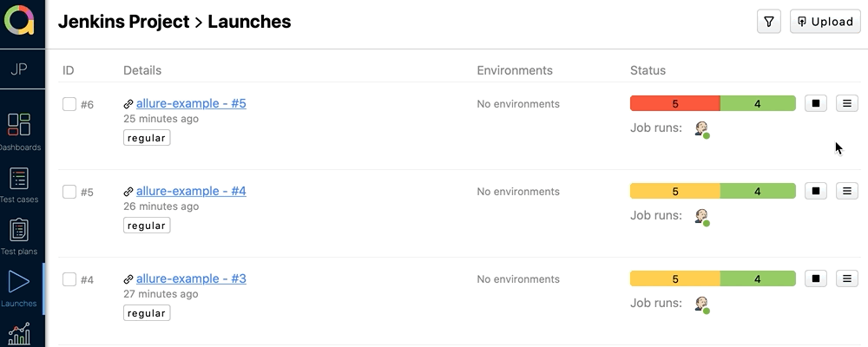
Task: Click red failed segment of launch #6
Action: click(674, 103)
